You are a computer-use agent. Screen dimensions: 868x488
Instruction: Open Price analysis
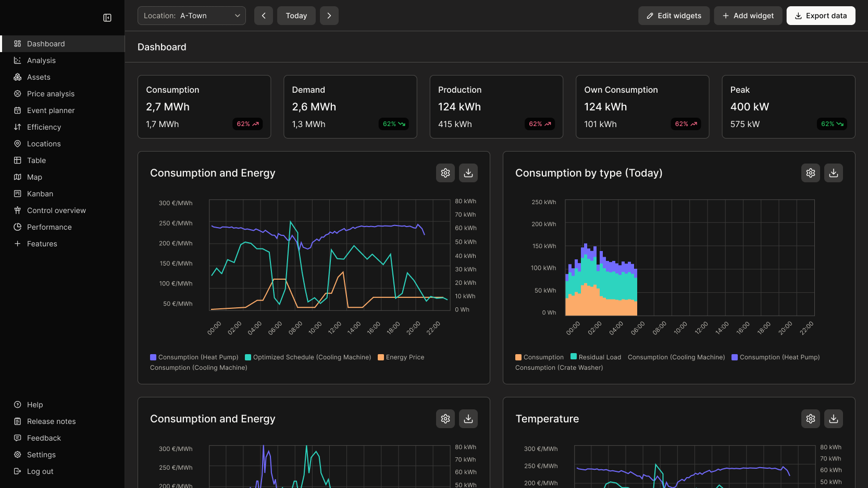coord(50,93)
